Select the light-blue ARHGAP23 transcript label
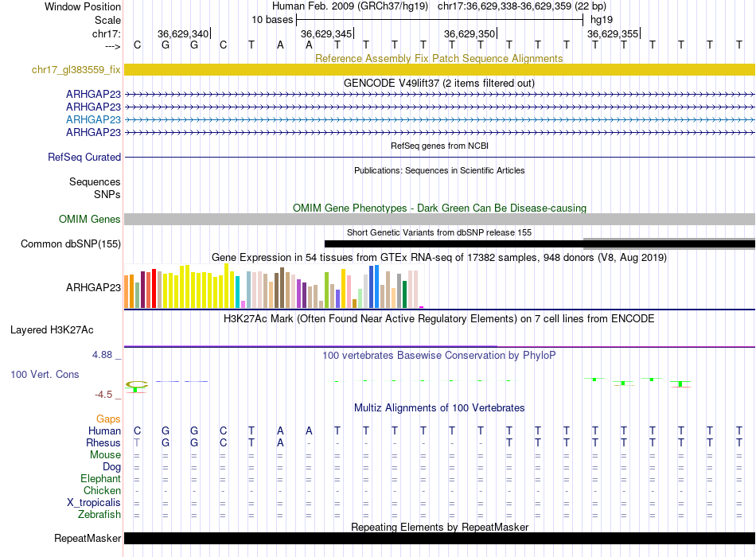The width and height of the screenshot is (756, 557). click(93, 119)
